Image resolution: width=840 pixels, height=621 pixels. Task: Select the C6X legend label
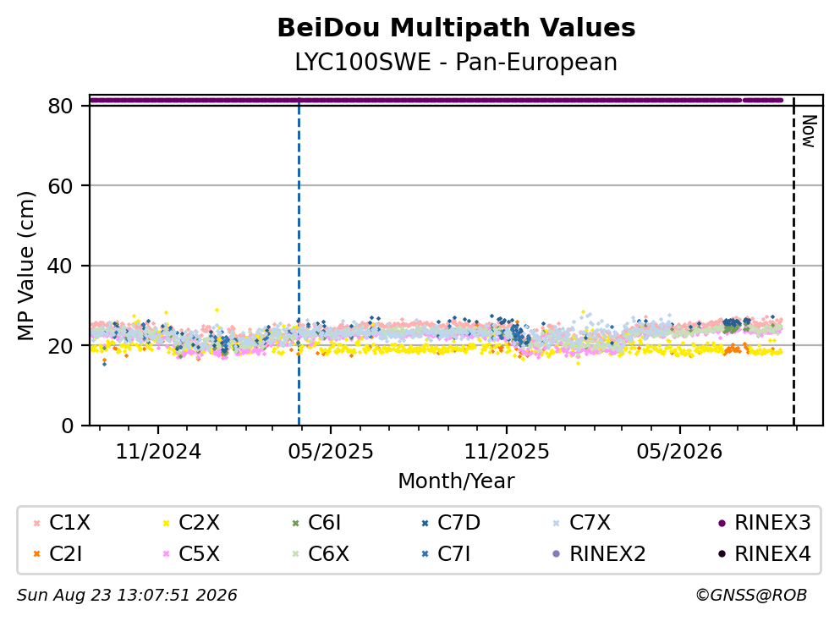click(328, 554)
